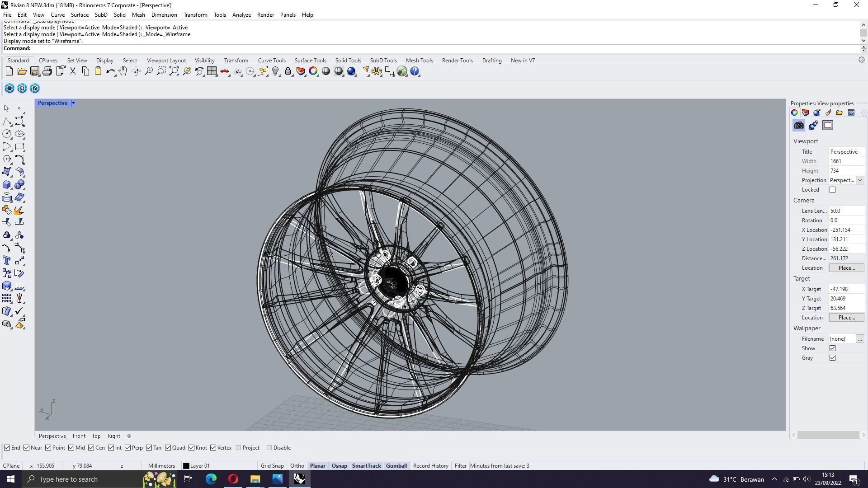Open the Analyze menu
This screenshot has height=488, width=868.
[241, 15]
